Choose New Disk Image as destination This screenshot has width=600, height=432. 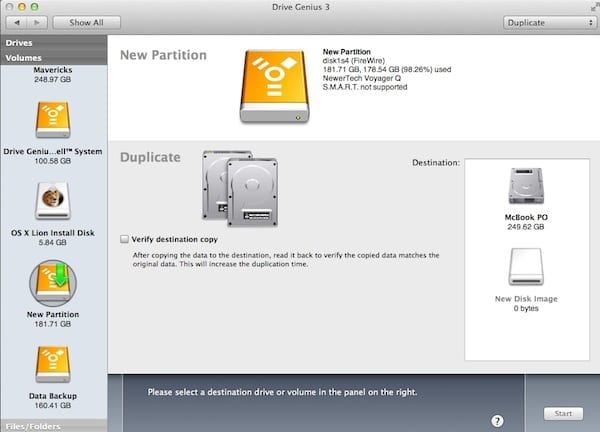(526, 268)
